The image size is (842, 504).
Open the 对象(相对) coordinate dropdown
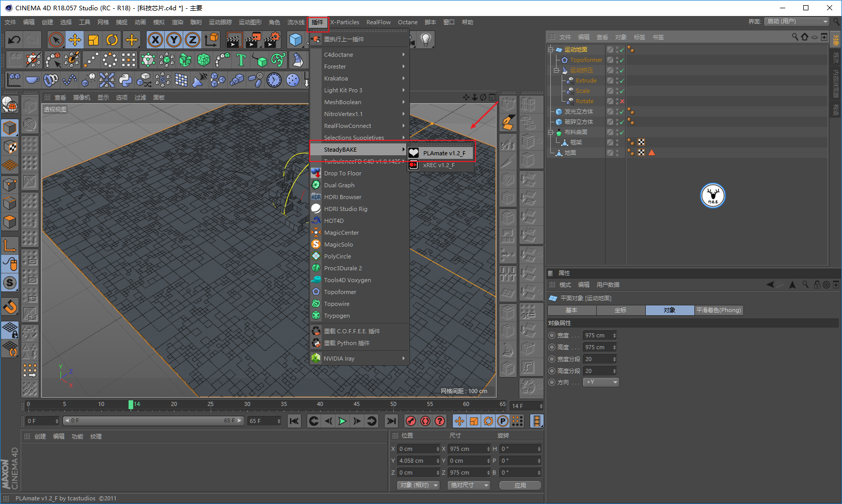point(419,485)
